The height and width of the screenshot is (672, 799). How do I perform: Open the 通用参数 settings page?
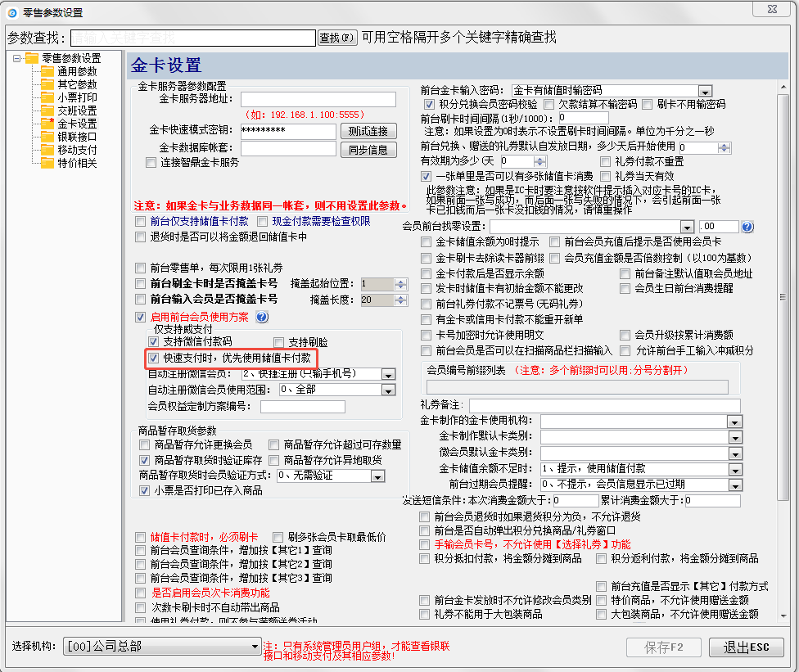pos(77,71)
